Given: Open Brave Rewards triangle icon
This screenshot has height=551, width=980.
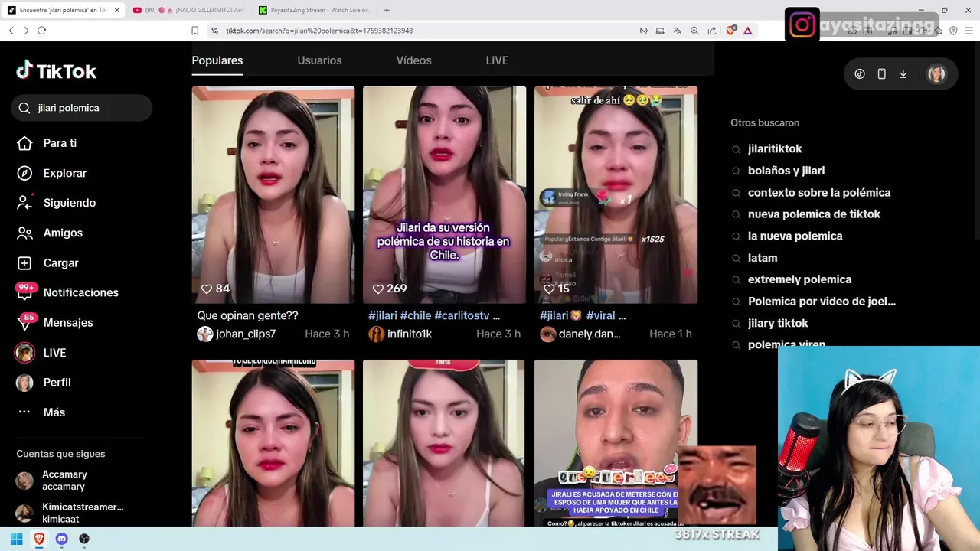Looking at the screenshot, I should [x=748, y=31].
